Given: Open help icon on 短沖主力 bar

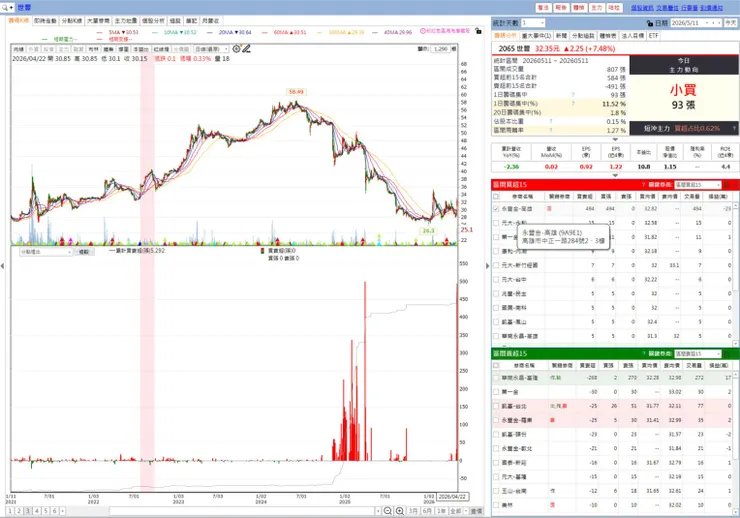Looking at the screenshot, I should pyautogui.click(x=734, y=128).
